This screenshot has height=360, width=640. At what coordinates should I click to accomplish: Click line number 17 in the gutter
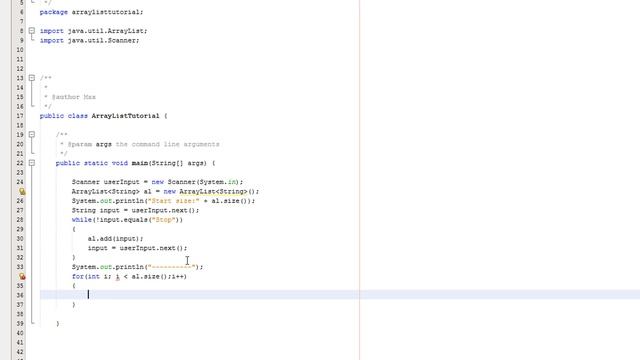[x=20, y=116]
